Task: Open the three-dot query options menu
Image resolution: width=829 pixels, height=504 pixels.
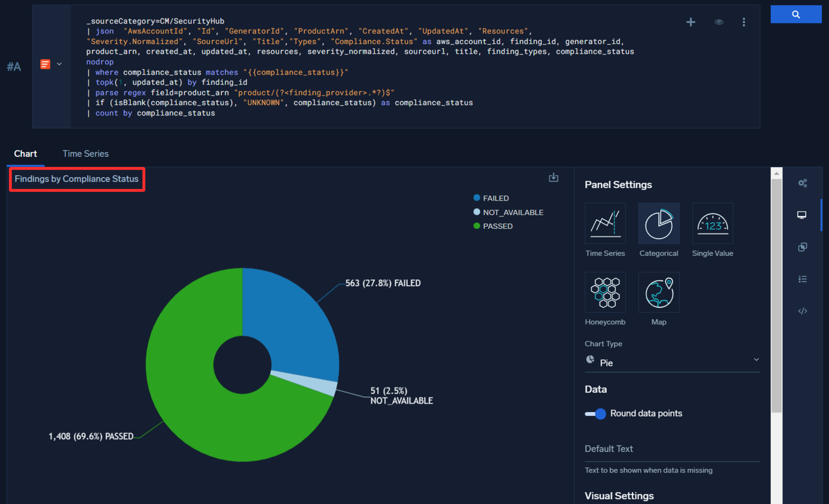Action: (x=744, y=22)
